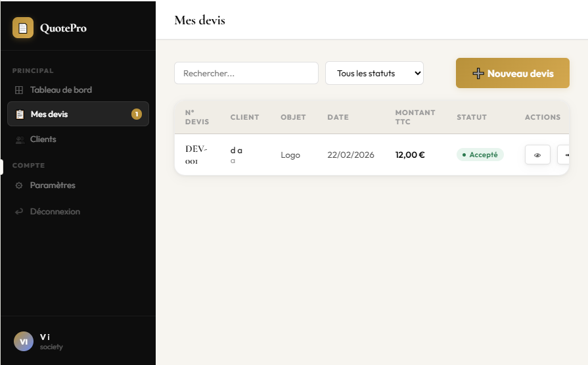Screen dimensions: 588x365
Task: Click the Mes devis clipboard icon
Action: click(20, 114)
